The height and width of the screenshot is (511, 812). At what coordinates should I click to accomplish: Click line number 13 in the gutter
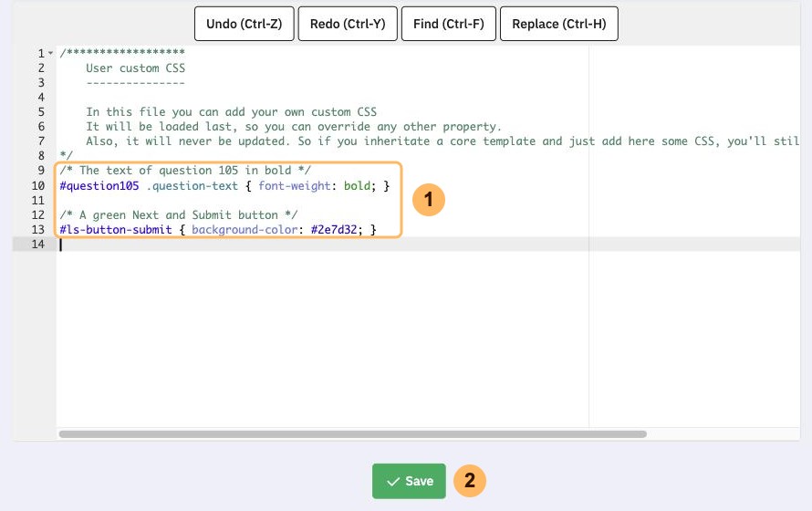[x=38, y=229]
